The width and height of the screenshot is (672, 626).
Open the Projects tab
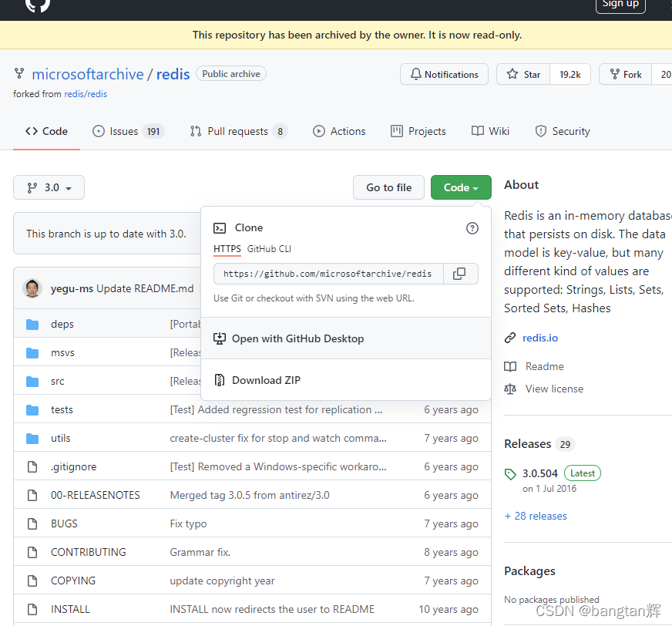click(x=418, y=131)
